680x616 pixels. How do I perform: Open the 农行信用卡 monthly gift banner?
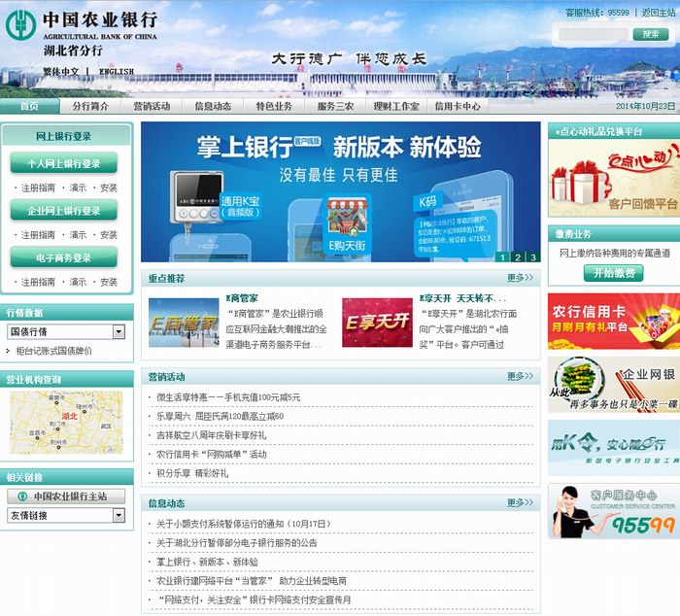click(x=613, y=322)
